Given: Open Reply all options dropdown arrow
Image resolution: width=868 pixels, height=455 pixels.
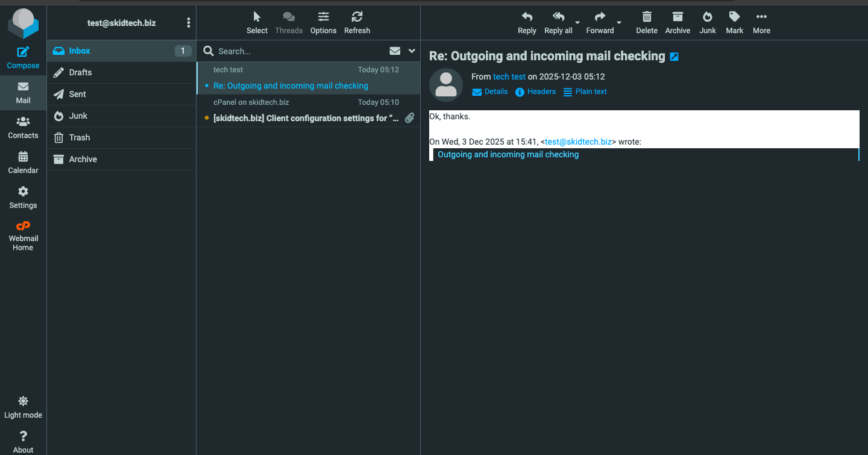Looking at the screenshot, I should (577, 23).
